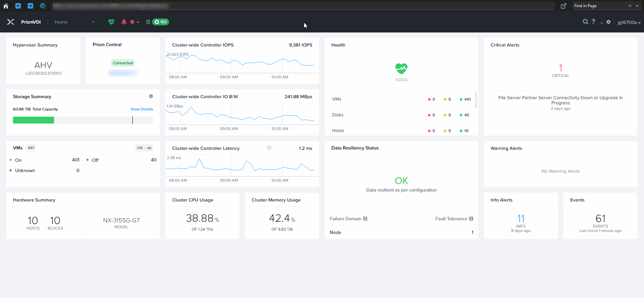Go back with the left arrow button
Screen dimensions: 644x298
18,6
